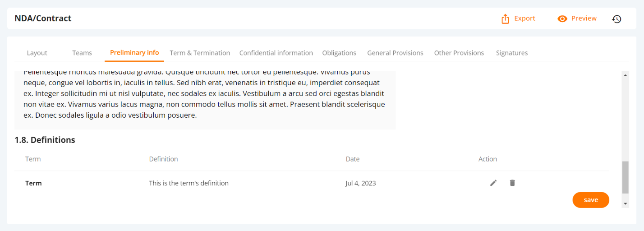This screenshot has width=644, height=231.
Task: Open the Teams tab
Action: click(82, 53)
